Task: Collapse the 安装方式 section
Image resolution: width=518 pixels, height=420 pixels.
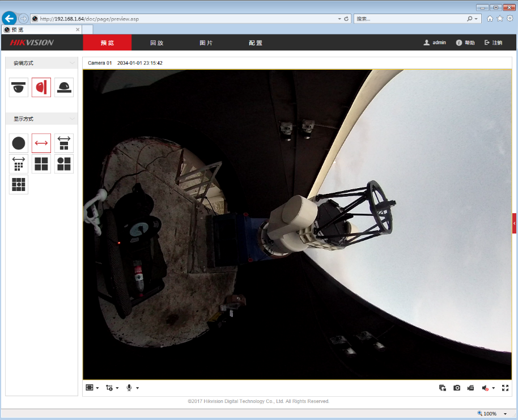Action: click(72, 63)
